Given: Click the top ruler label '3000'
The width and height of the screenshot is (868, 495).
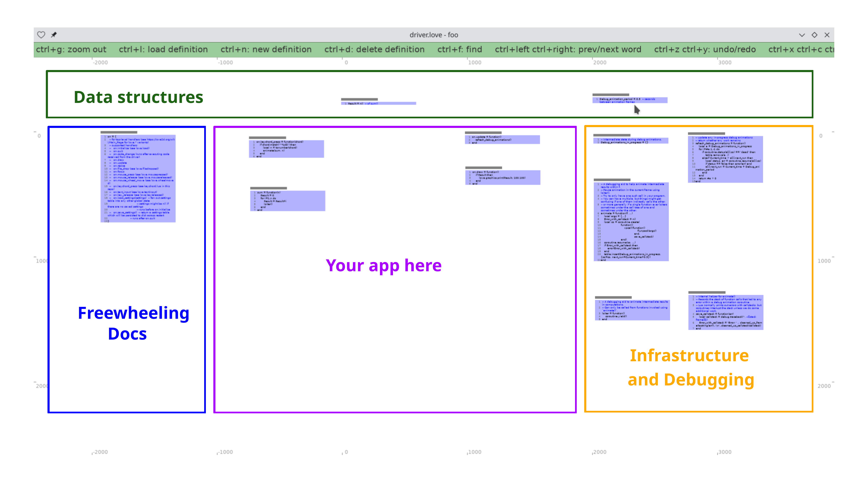Looking at the screenshot, I should pos(724,62).
